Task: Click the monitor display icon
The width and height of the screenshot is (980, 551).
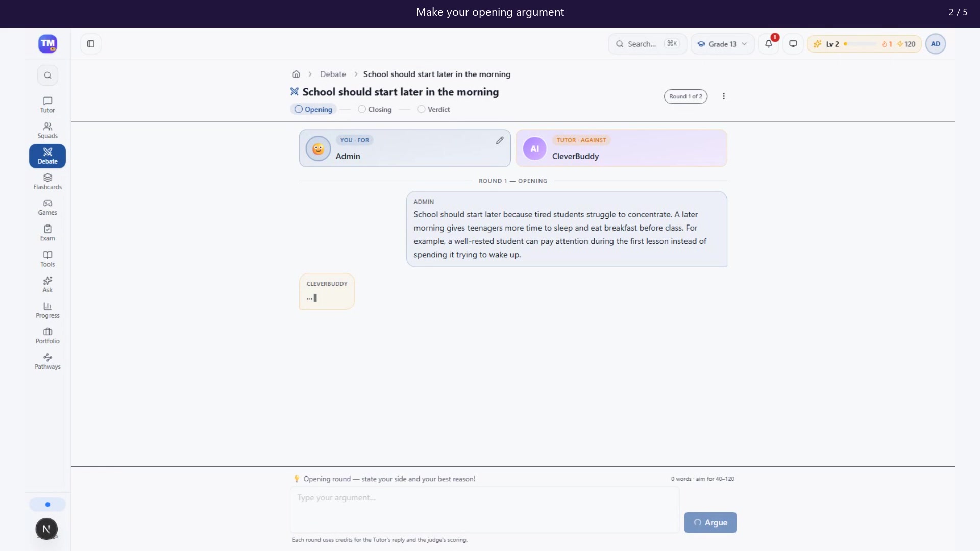Action: point(793,44)
